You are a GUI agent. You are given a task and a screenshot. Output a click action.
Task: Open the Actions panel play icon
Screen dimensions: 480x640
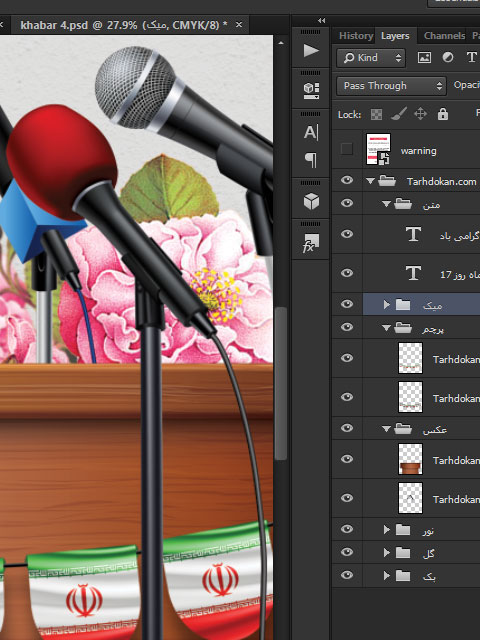point(311,51)
